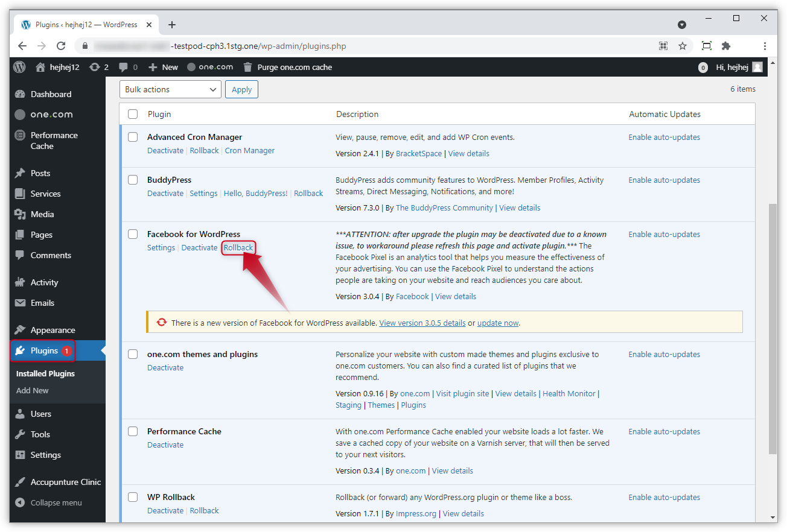Open Appearance using the paintbrush icon
This screenshot has height=532, width=787.
click(20, 330)
